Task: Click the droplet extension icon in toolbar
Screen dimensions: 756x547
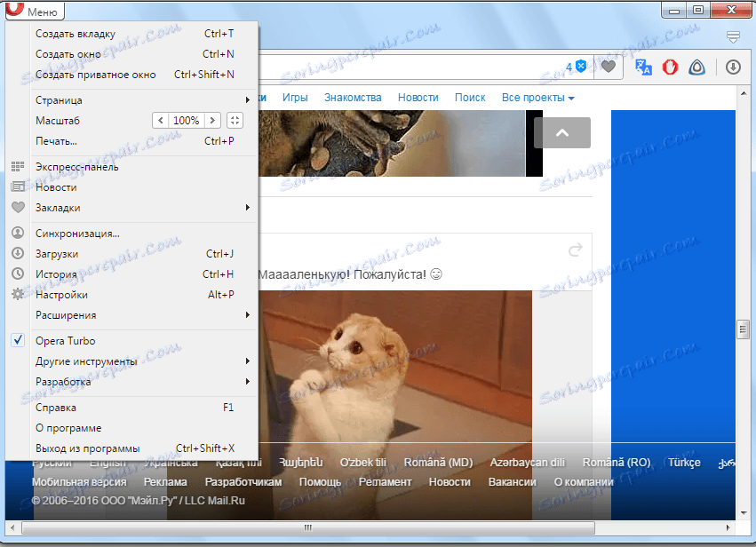Action: [696, 67]
